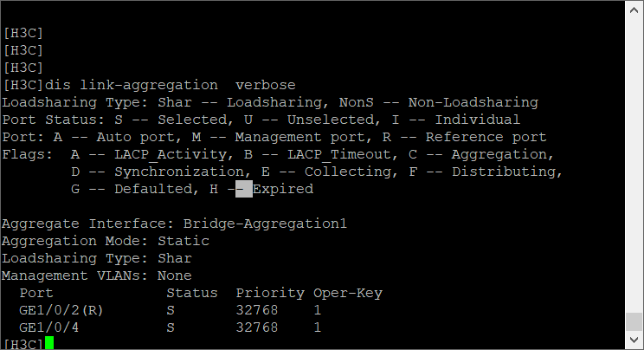Click the 'Port Status' legend label

coord(44,120)
